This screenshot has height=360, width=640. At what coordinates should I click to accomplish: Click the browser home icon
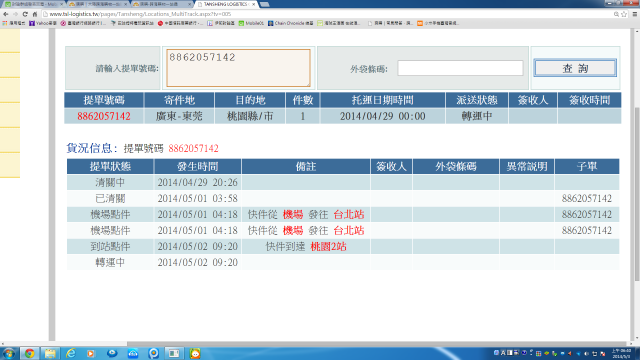click(x=35, y=14)
